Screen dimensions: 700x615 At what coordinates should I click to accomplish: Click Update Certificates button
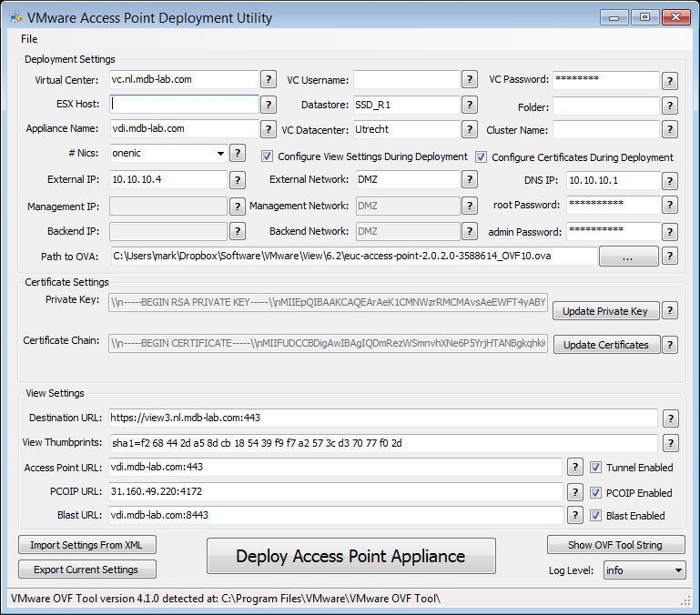(x=606, y=345)
